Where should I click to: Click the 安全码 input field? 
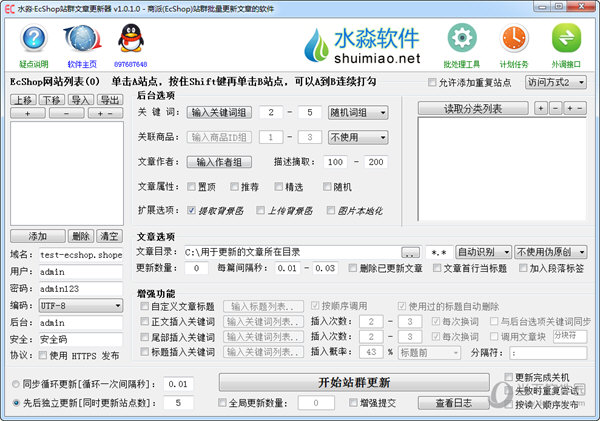(x=81, y=339)
